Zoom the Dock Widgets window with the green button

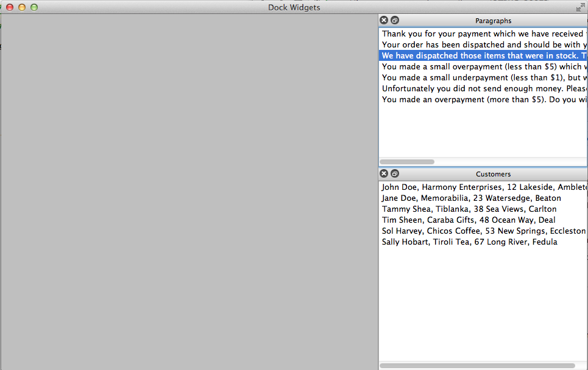[x=34, y=7]
